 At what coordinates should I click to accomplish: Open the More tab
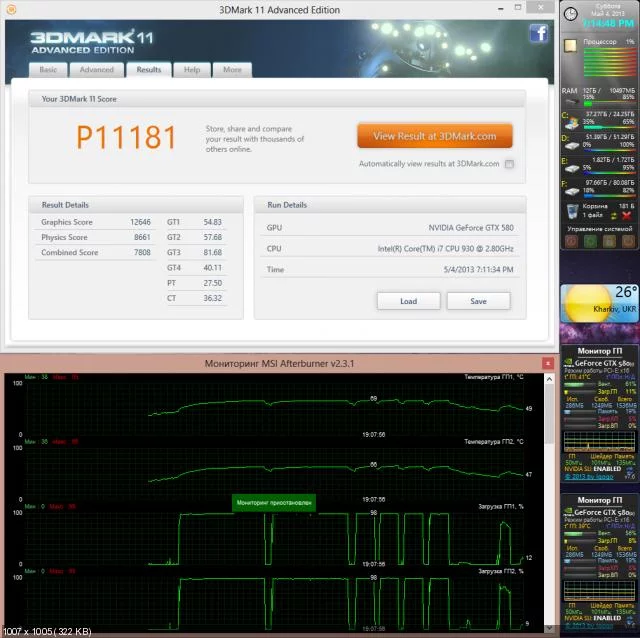(232, 70)
